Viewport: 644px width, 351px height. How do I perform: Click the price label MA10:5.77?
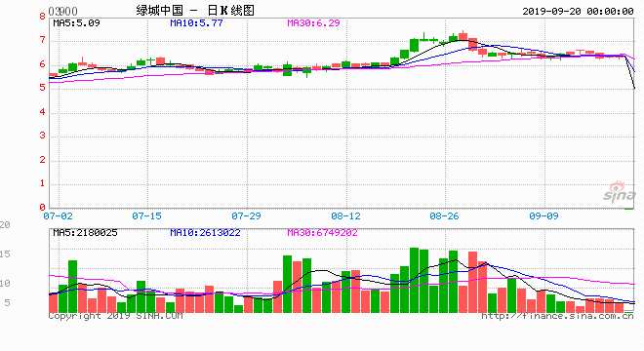(196, 23)
